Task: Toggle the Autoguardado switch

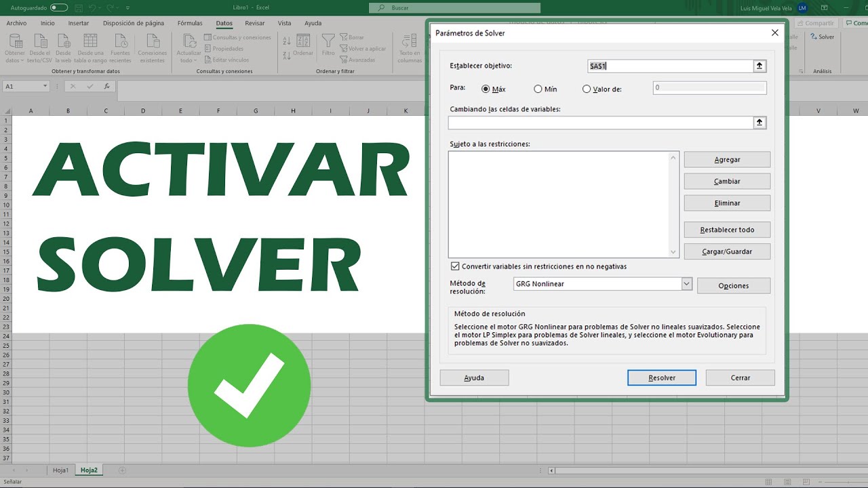Action: pos(59,7)
